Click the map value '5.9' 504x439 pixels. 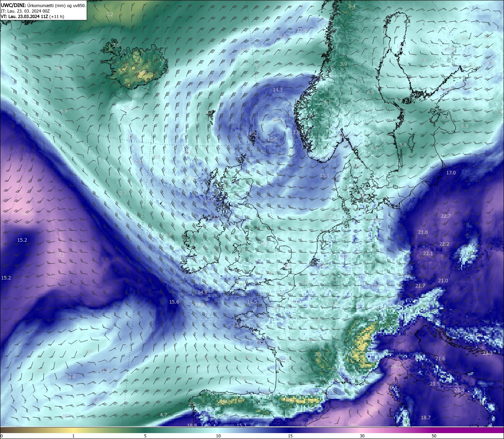pos(403,145)
